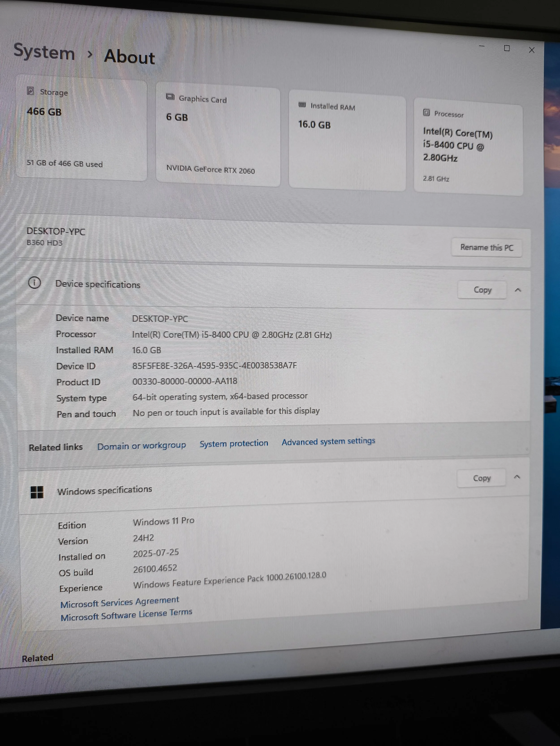Image resolution: width=560 pixels, height=746 pixels.
Task: Click the Storage card icon
Action: (x=30, y=91)
